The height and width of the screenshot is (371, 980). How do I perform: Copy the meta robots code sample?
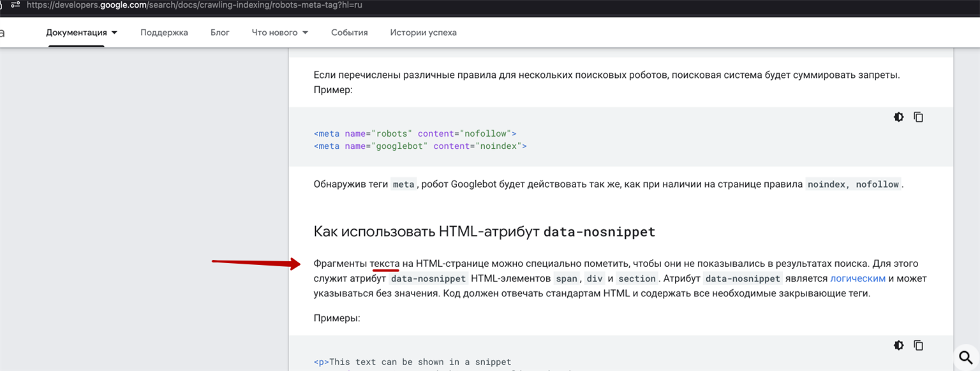[919, 117]
